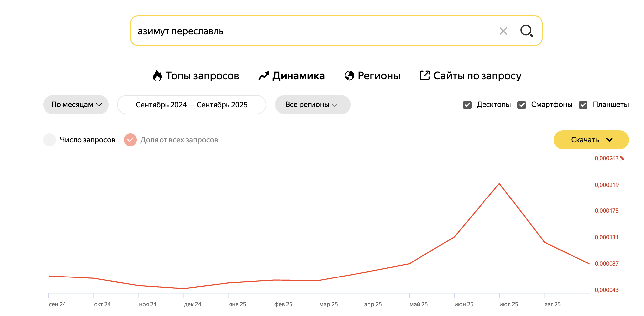Click the flame icon for top queries
The width and height of the screenshot is (644, 316).
click(x=157, y=76)
